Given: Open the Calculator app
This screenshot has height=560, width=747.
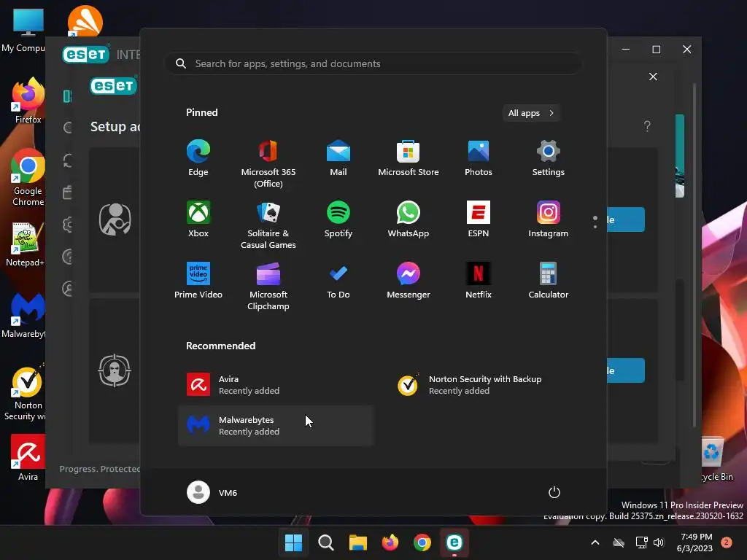Looking at the screenshot, I should 549,280.
